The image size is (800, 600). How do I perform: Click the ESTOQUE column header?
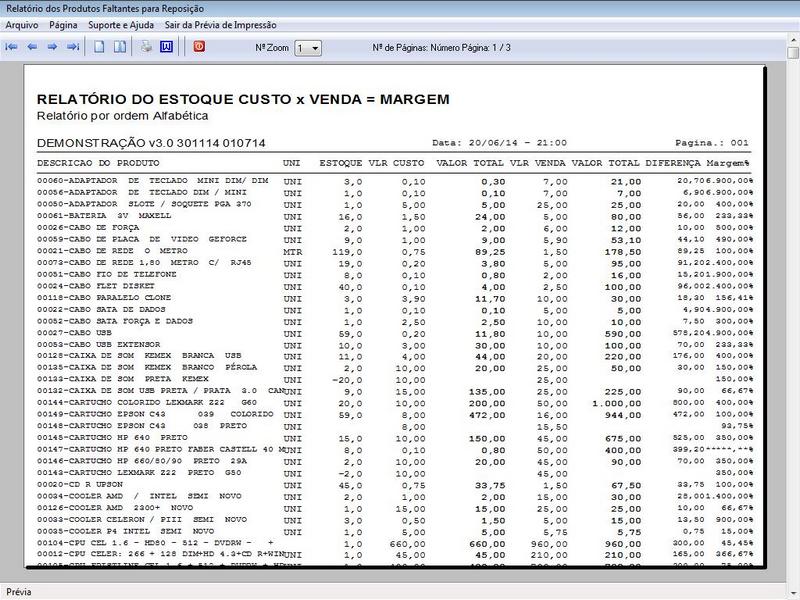pos(341,163)
